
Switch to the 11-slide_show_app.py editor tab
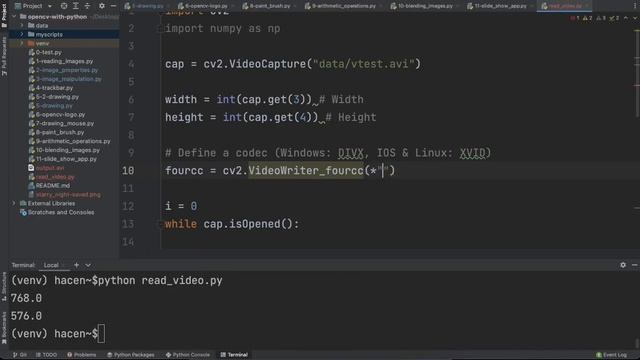point(500,6)
